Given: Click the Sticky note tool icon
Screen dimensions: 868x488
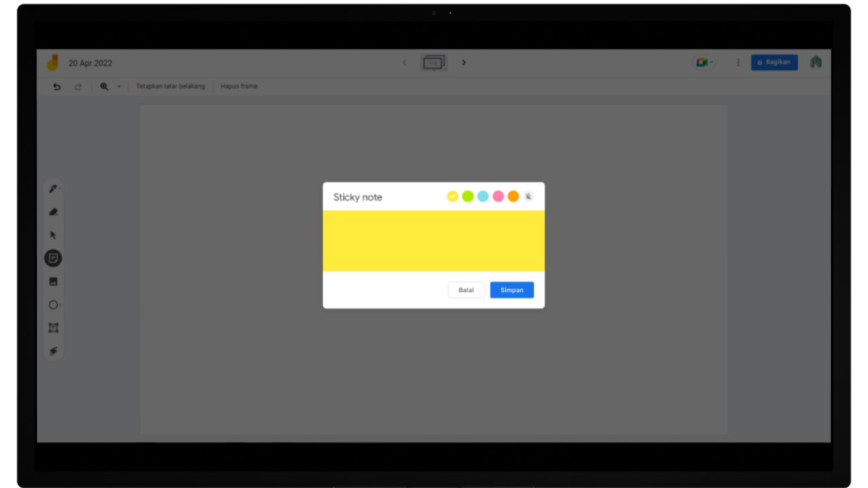Looking at the screenshot, I should coord(54,258).
